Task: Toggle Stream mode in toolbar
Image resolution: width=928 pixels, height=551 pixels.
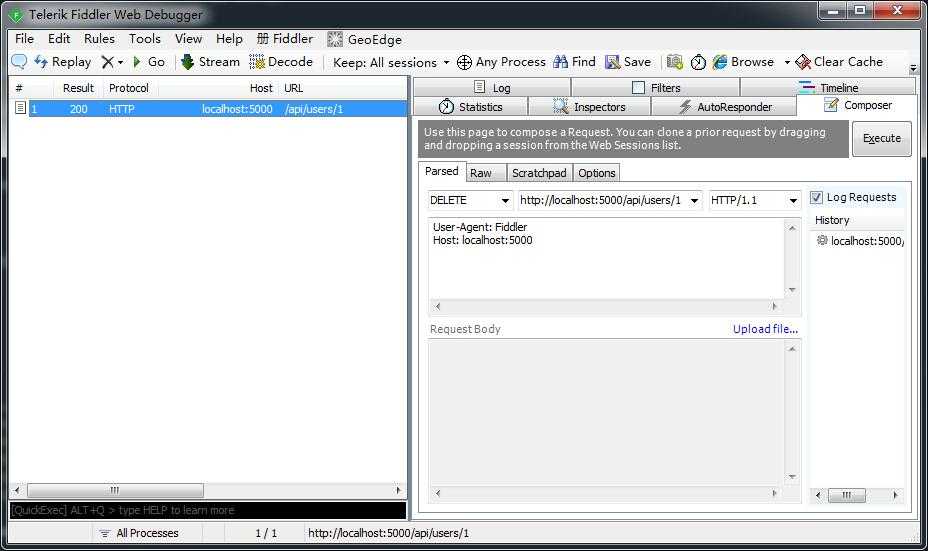Action: [x=210, y=62]
